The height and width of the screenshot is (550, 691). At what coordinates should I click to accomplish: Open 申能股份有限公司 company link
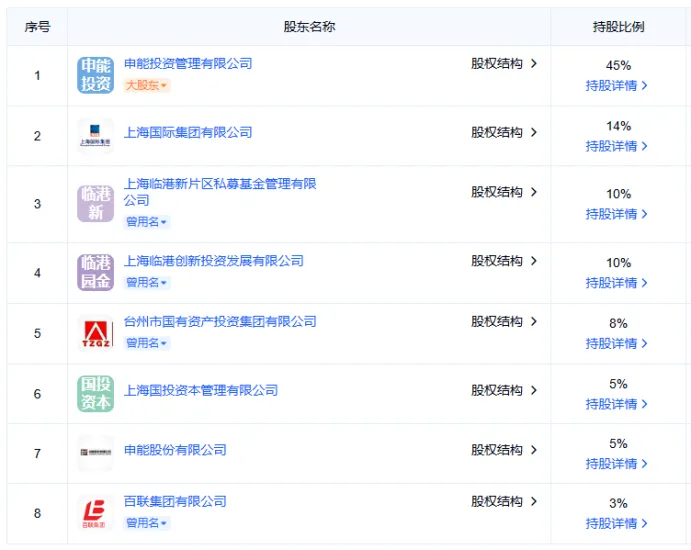click(175, 450)
